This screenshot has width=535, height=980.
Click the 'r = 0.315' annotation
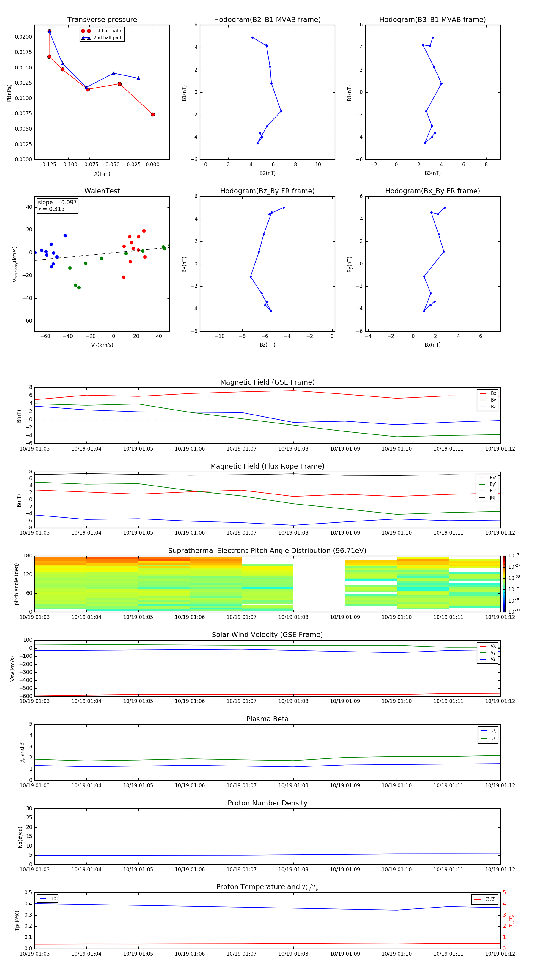pos(51,209)
